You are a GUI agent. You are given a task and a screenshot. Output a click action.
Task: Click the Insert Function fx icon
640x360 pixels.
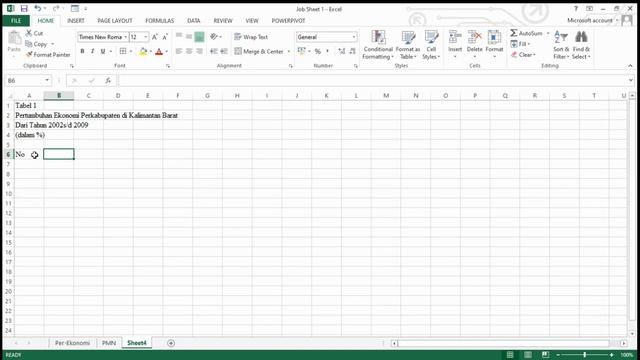(x=108, y=80)
